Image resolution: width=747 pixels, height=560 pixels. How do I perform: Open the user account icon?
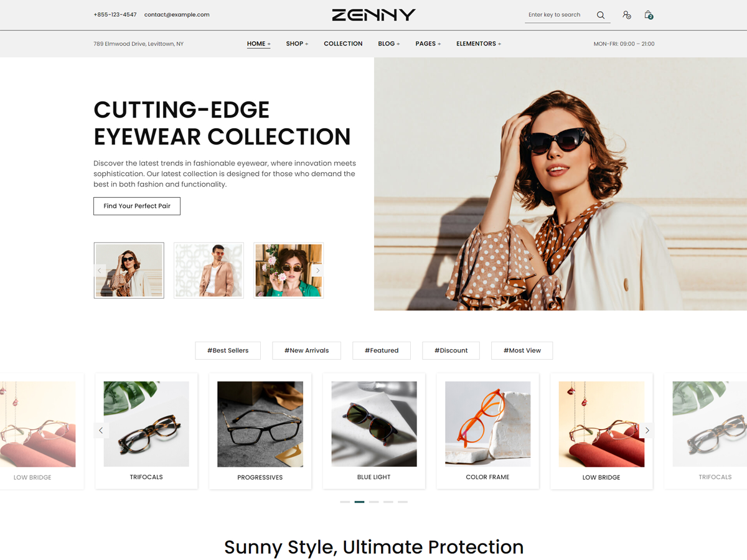pos(626,15)
